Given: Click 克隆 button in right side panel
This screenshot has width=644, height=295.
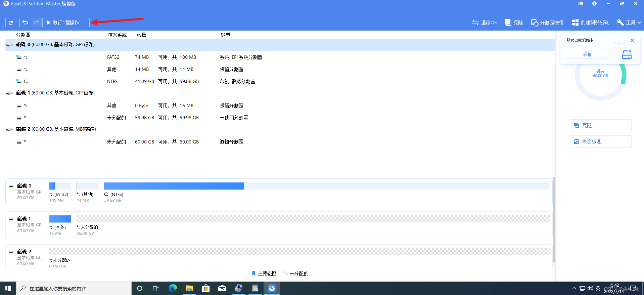Looking at the screenshot, I should 600,125.
